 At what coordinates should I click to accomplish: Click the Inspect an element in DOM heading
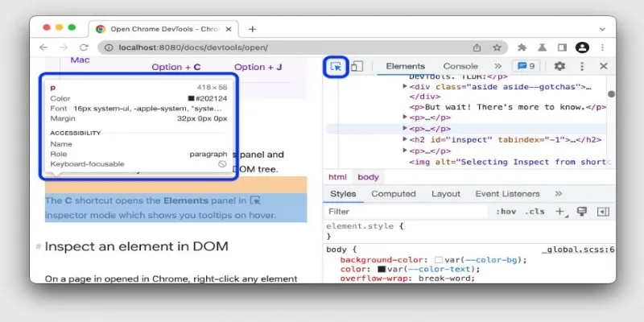tap(136, 246)
